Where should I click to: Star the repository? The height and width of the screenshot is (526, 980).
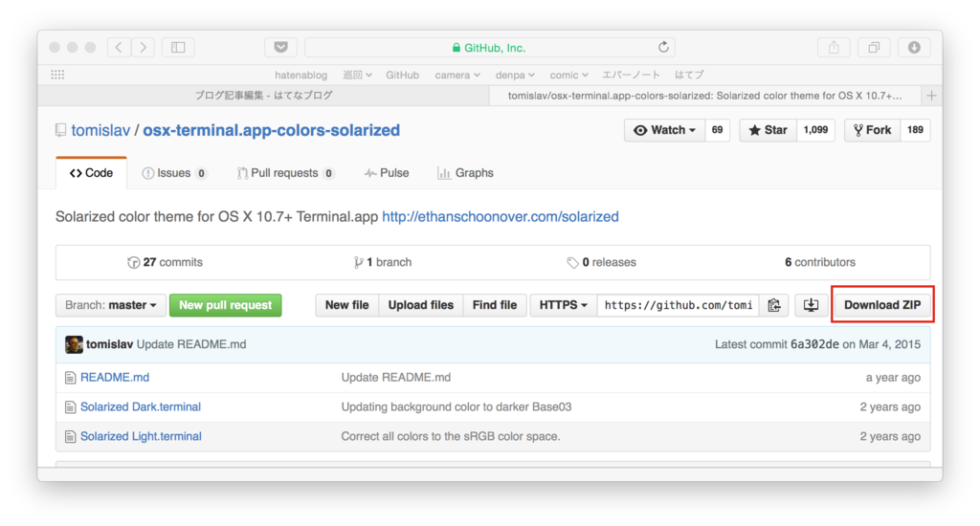tap(768, 130)
